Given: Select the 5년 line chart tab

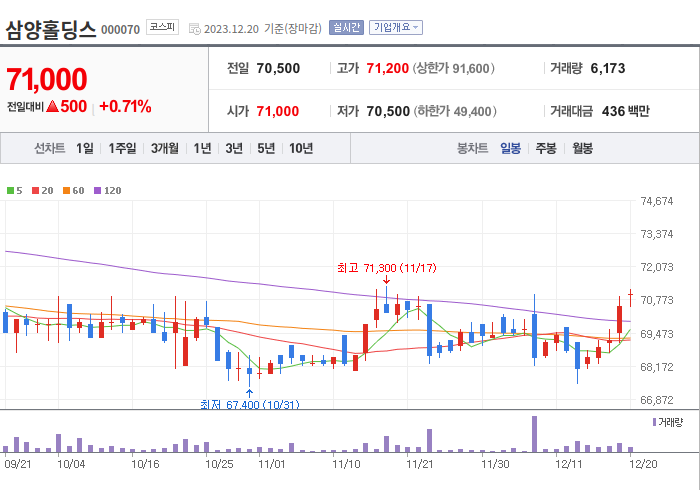Looking at the screenshot, I should click(266, 148).
